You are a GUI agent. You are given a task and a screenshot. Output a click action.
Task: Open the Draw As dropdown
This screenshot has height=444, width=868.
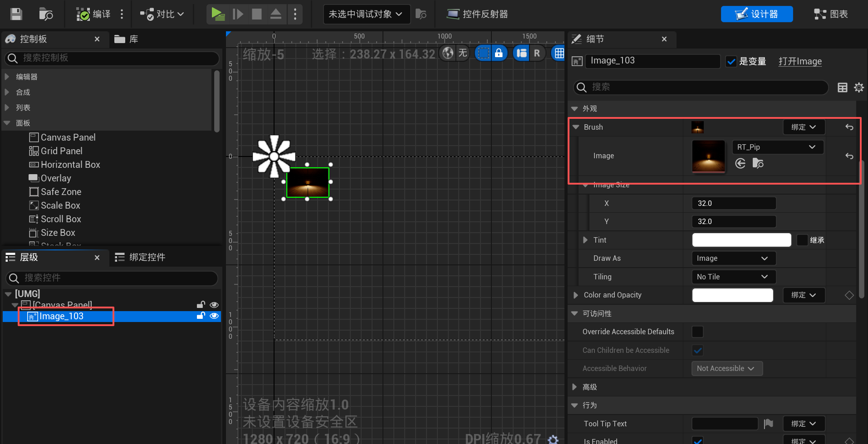click(x=733, y=258)
